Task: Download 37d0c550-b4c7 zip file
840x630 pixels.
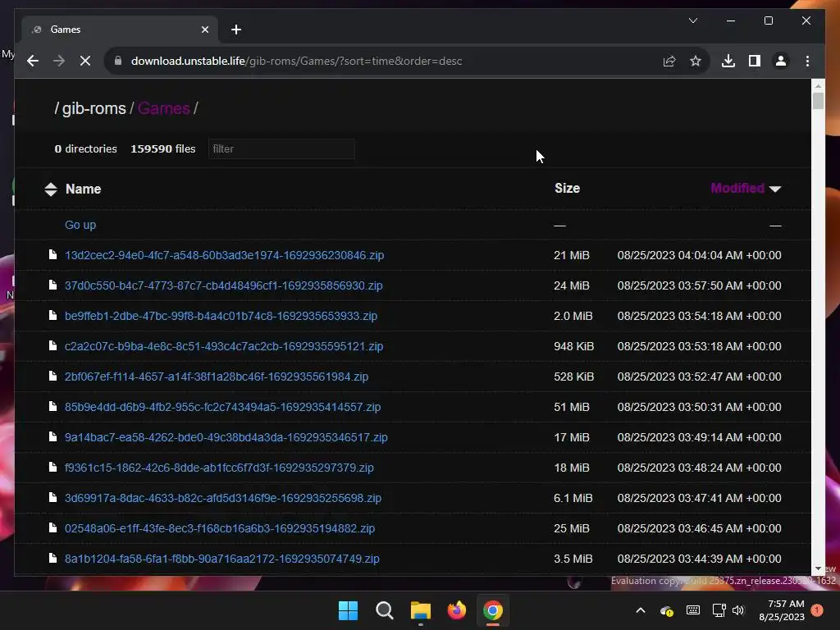Action: [223, 285]
